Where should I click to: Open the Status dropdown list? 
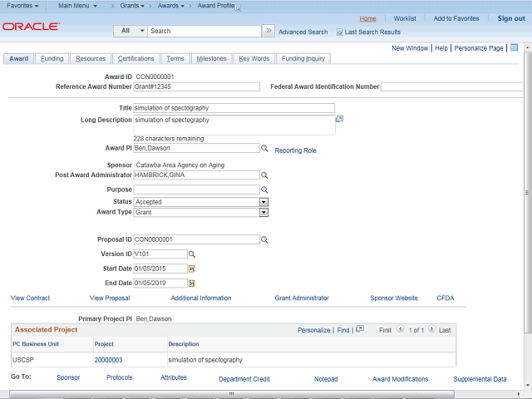264,202
